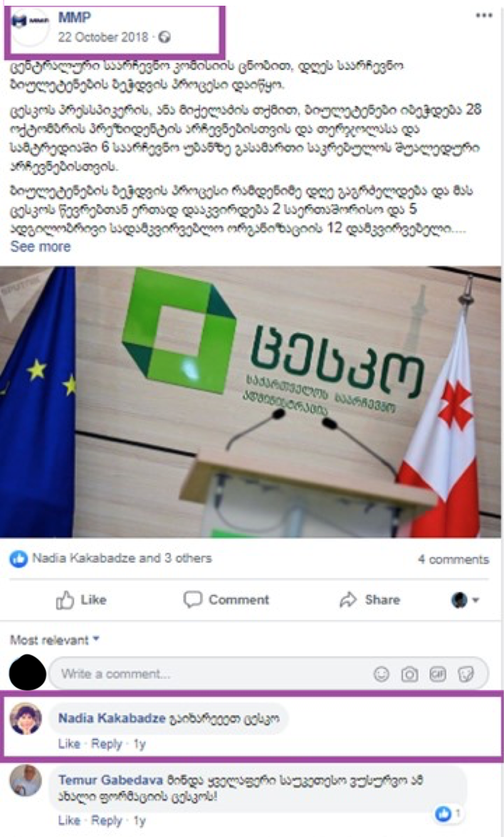Screen dimensions: 504x837
Task: Open the Most relevant sorting dropdown
Action: pos(54,639)
